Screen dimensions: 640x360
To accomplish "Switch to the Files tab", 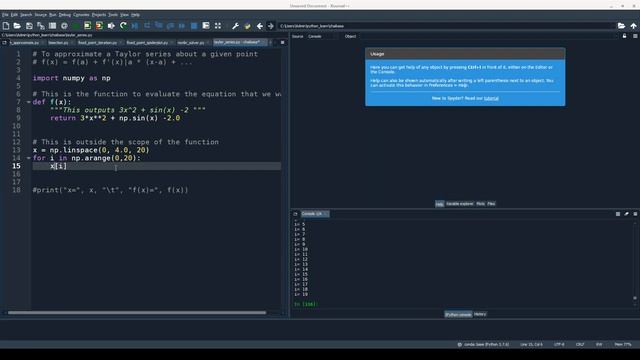I will click(x=491, y=204).
